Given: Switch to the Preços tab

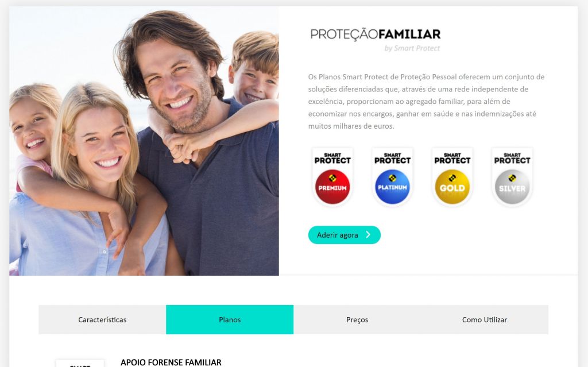Looking at the screenshot, I should [x=357, y=319].
